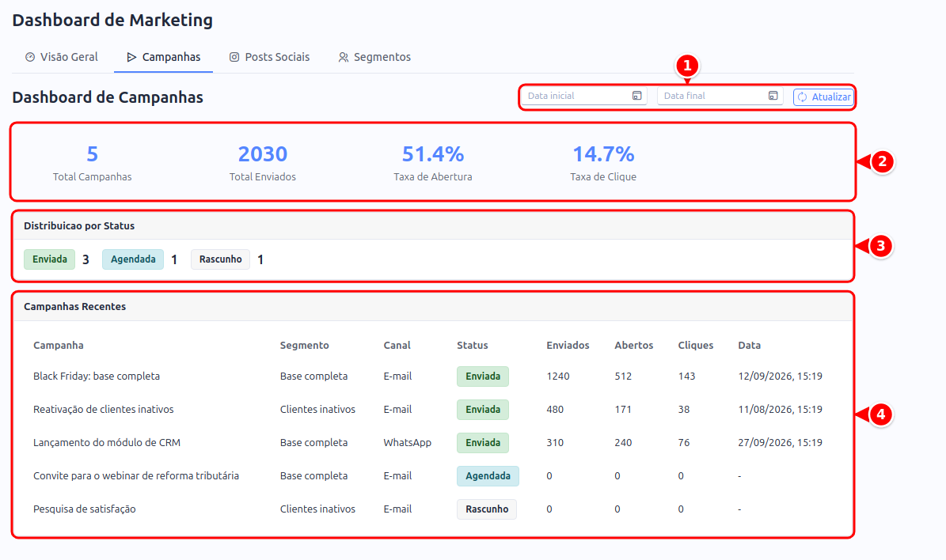Click Agendada status badge in webinar row
The image size is (946, 560).
pyautogui.click(x=488, y=475)
